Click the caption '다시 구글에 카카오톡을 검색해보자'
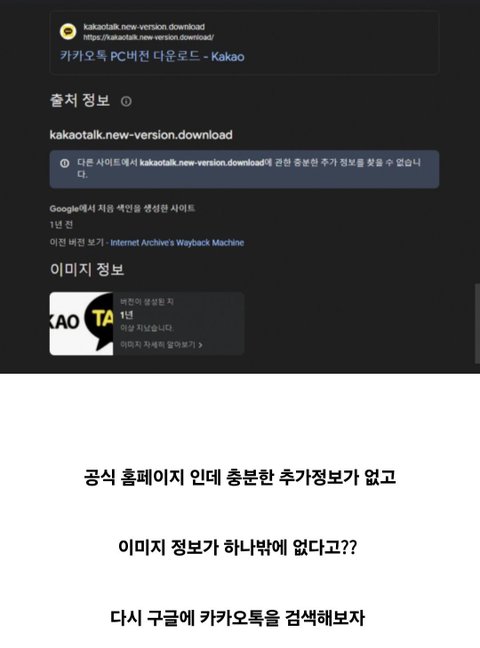Image resolution: width=480 pixels, height=648 pixels. pyautogui.click(x=237, y=618)
